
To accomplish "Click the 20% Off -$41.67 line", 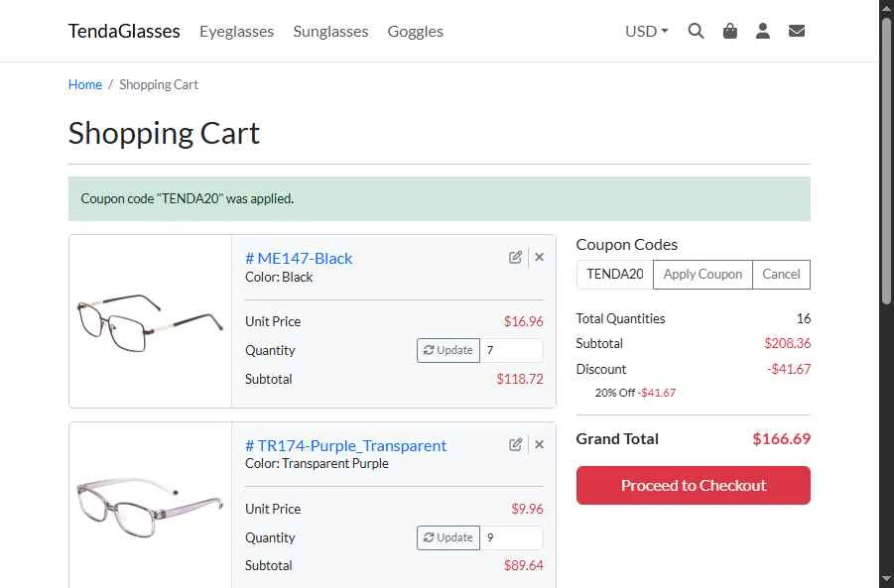I will tap(635, 393).
